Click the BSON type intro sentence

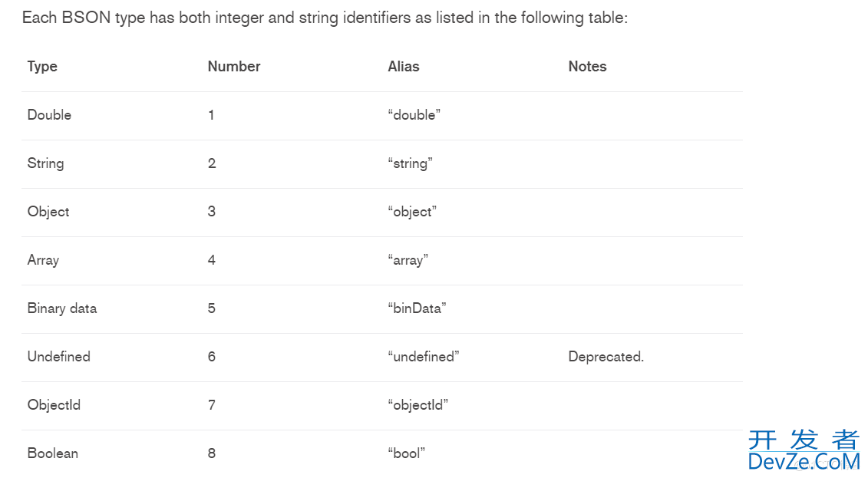(325, 18)
